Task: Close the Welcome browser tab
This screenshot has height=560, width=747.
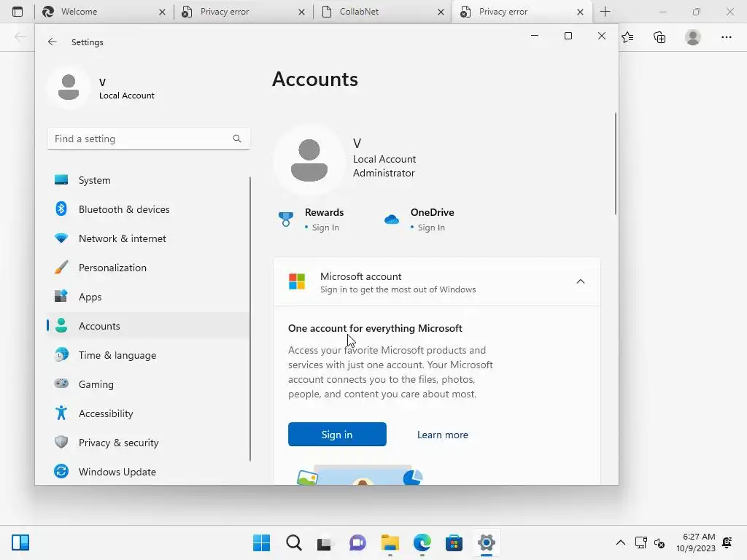Action: click(x=162, y=12)
